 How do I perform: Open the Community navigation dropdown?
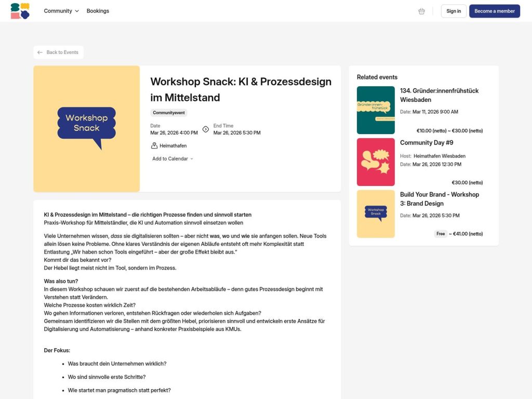pos(61,10)
